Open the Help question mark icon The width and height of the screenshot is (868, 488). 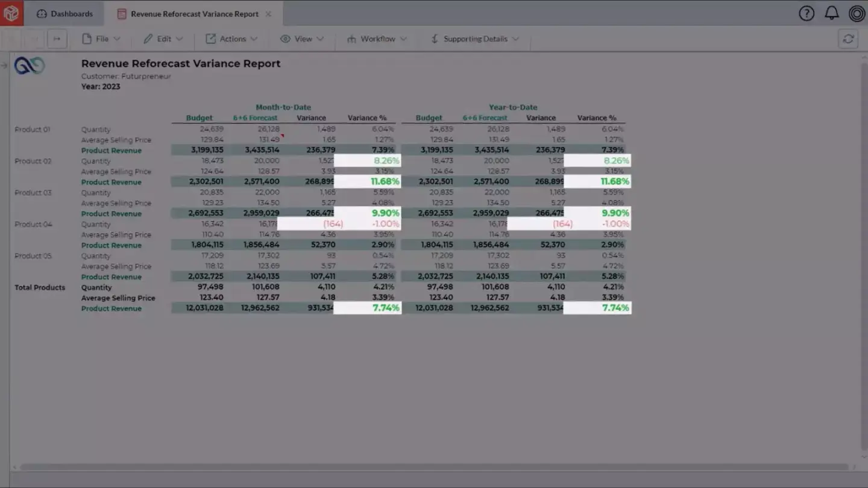(807, 13)
